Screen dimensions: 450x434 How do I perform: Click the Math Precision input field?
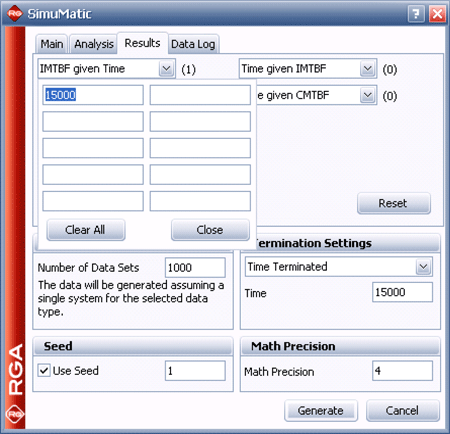point(402,370)
